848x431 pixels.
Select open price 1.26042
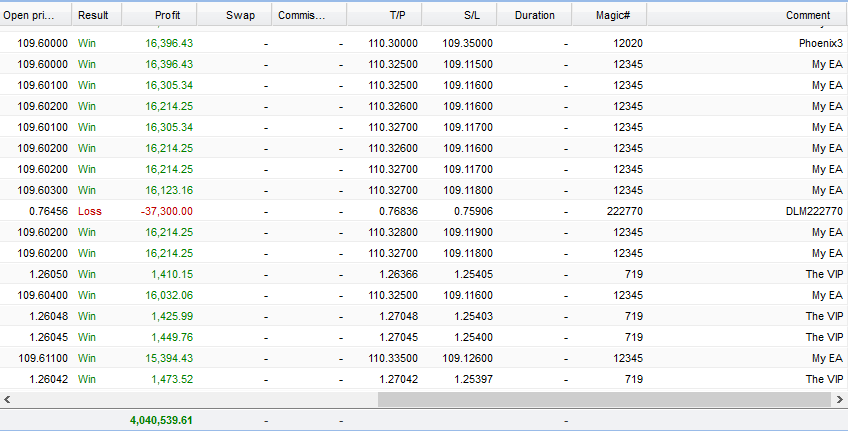coord(49,380)
